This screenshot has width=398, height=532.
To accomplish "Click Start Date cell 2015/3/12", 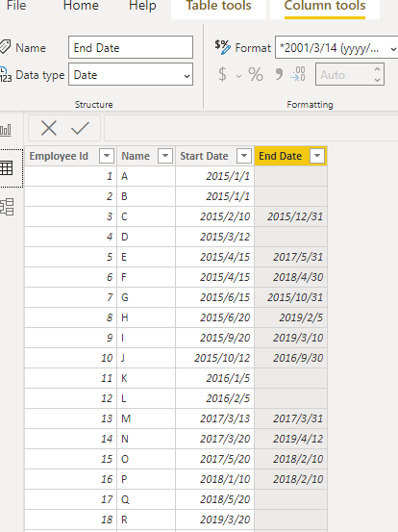I will pyautogui.click(x=215, y=237).
